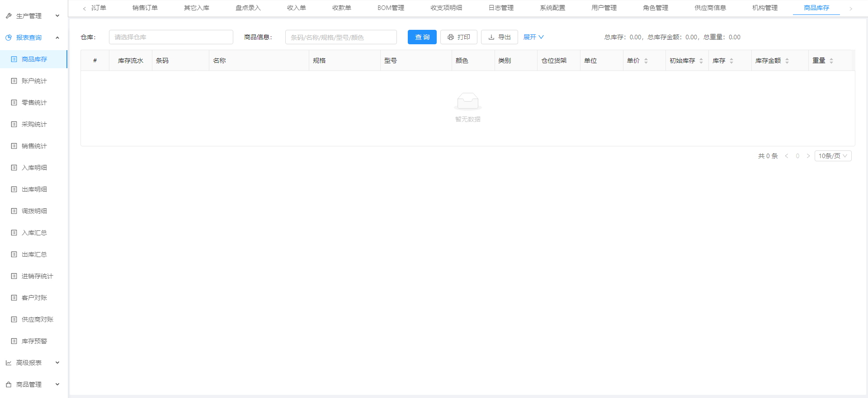The width and height of the screenshot is (868, 398).
Task: Switch to the 其它入库 tab
Action: (x=197, y=8)
